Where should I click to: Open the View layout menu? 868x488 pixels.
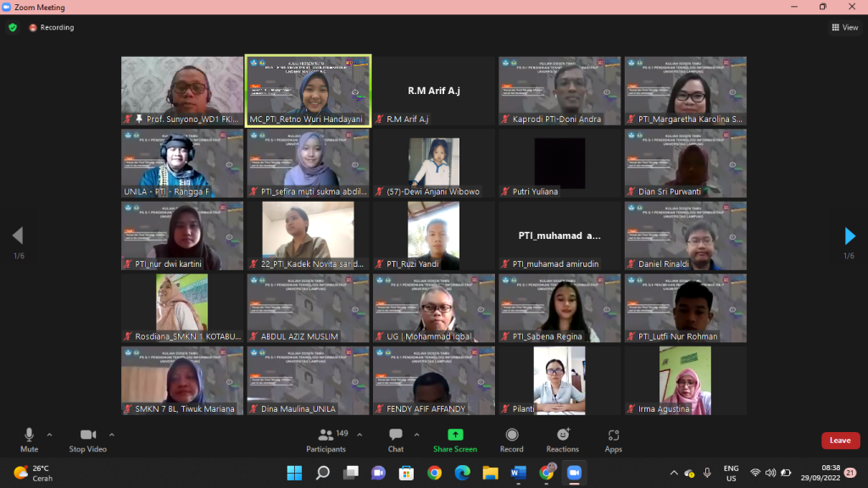pos(844,27)
